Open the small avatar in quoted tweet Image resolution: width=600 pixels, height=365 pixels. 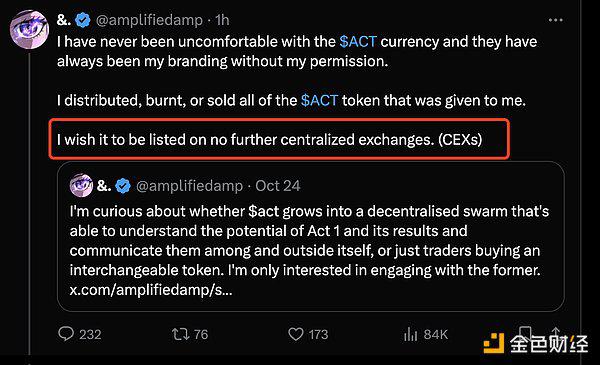point(81,185)
